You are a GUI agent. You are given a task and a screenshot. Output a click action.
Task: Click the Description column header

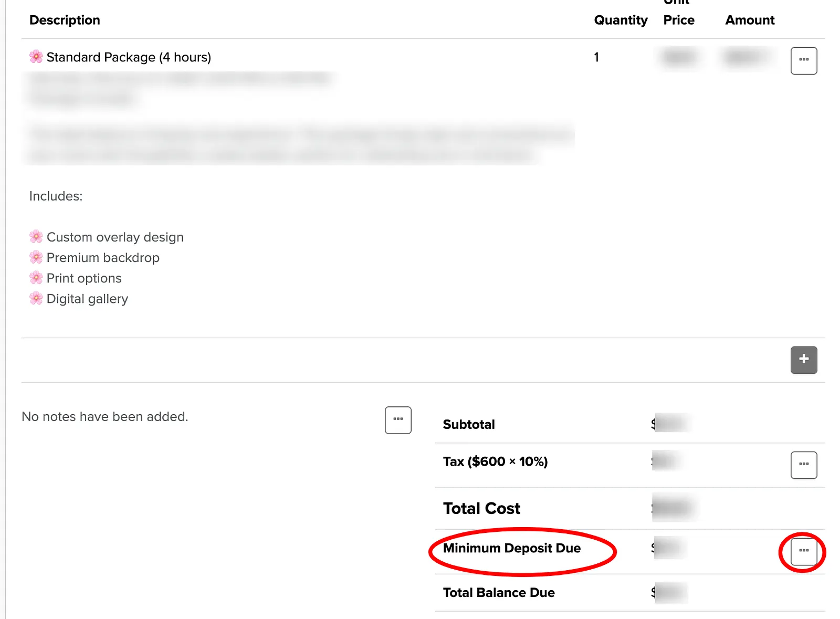pos(65,20)
